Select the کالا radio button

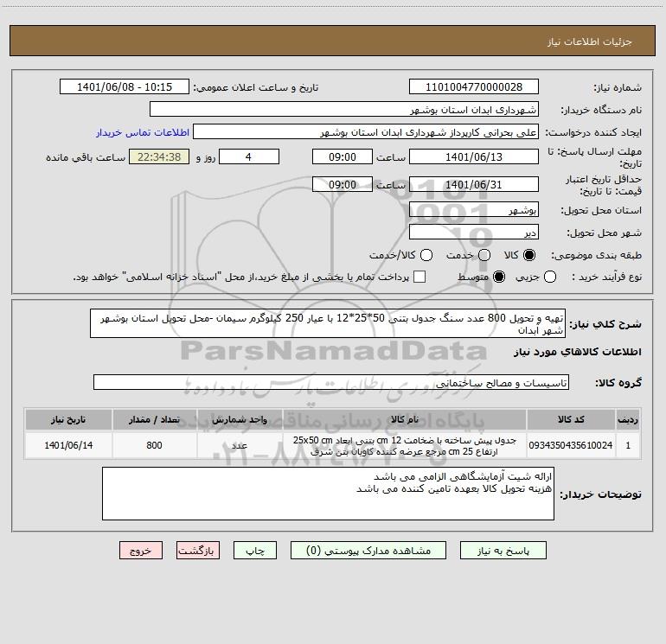coord(529,255)
